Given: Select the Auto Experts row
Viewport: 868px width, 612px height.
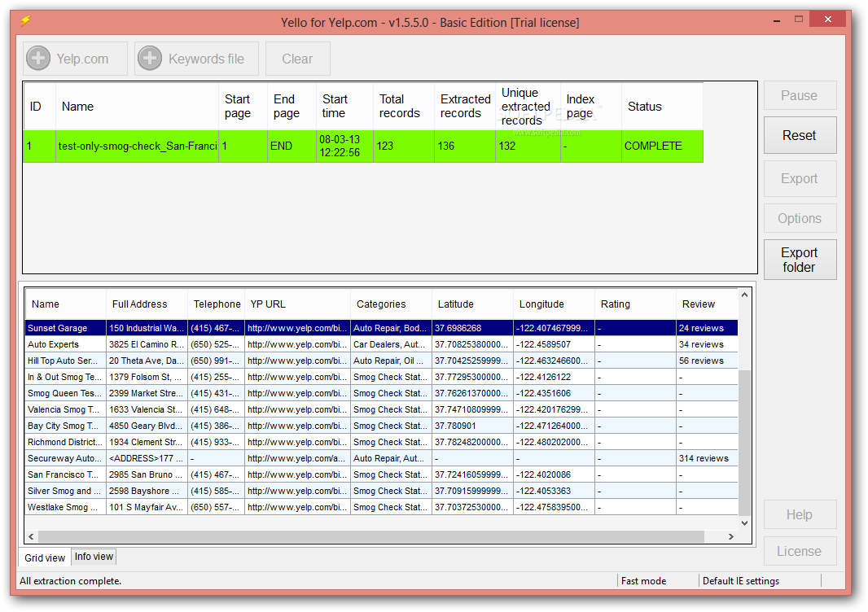Looking at the screenshot, I should 381,344.
